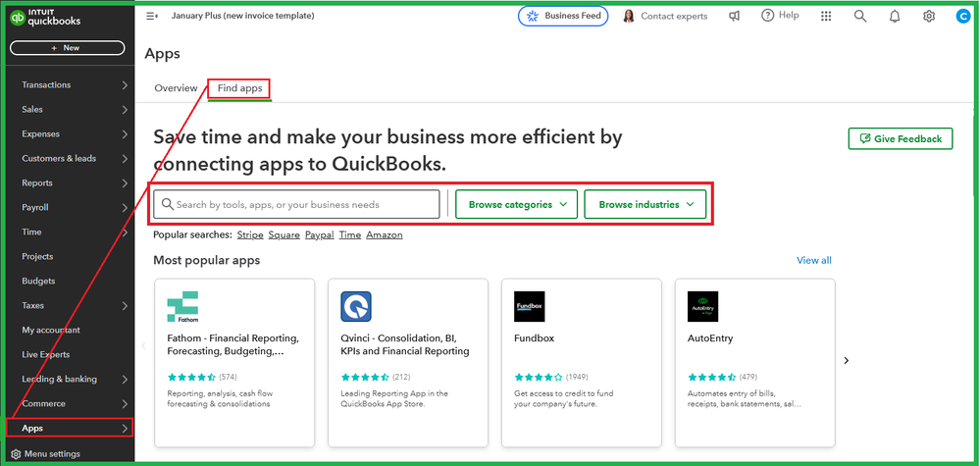Click the Fundbox app logo

530,306
